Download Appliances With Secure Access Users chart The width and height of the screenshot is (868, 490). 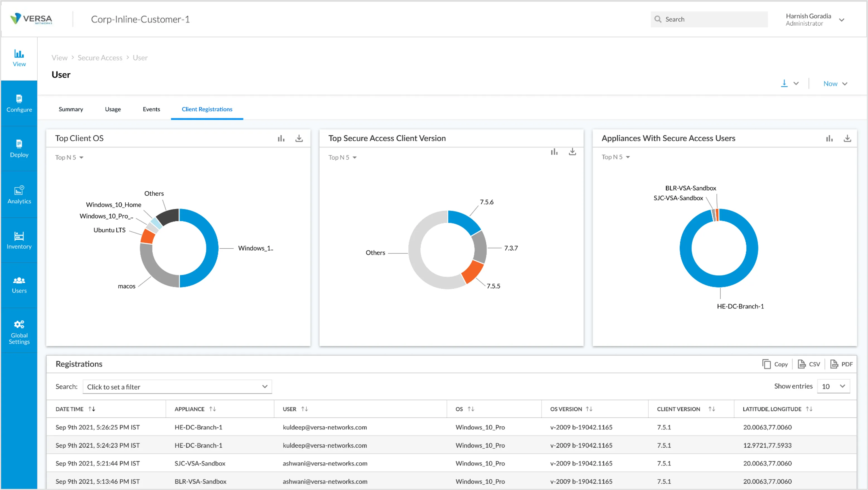click(x=847, y=138)
